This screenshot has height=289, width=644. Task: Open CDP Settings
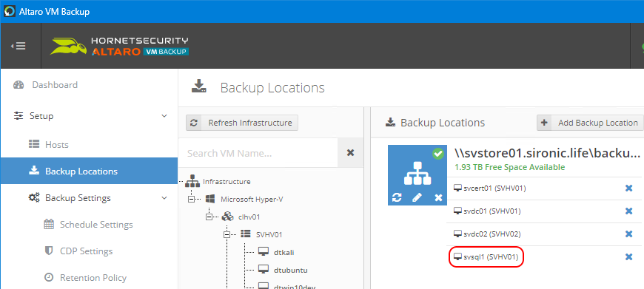tap(86, 251)
